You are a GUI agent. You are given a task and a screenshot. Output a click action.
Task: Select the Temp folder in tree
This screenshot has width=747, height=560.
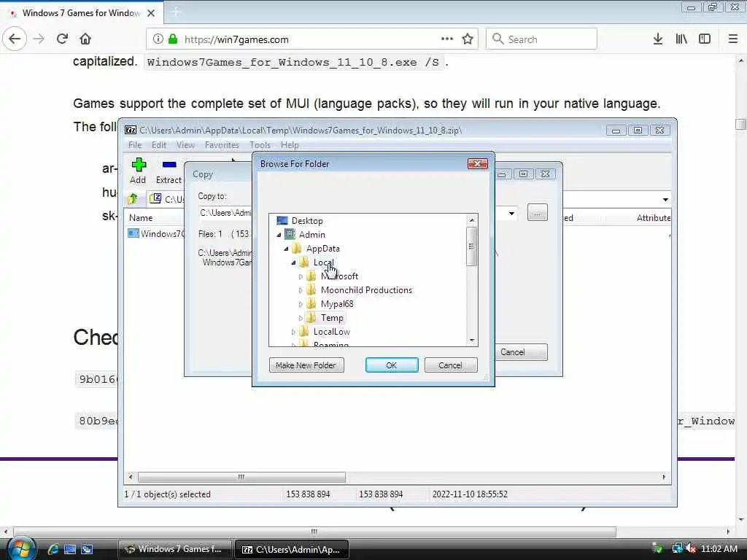tap(332, 317)
